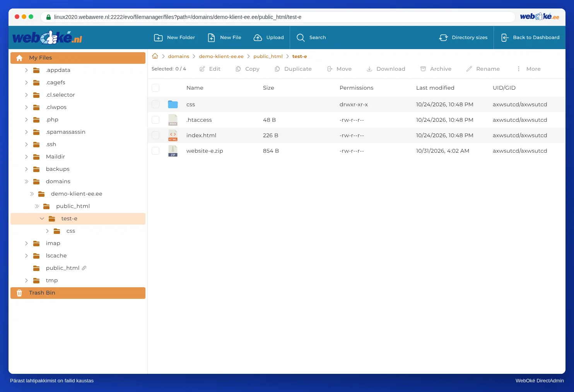The height and width of the screenshot is (392, 574).
Task: Click the New File icon
Action: (211, 37)
